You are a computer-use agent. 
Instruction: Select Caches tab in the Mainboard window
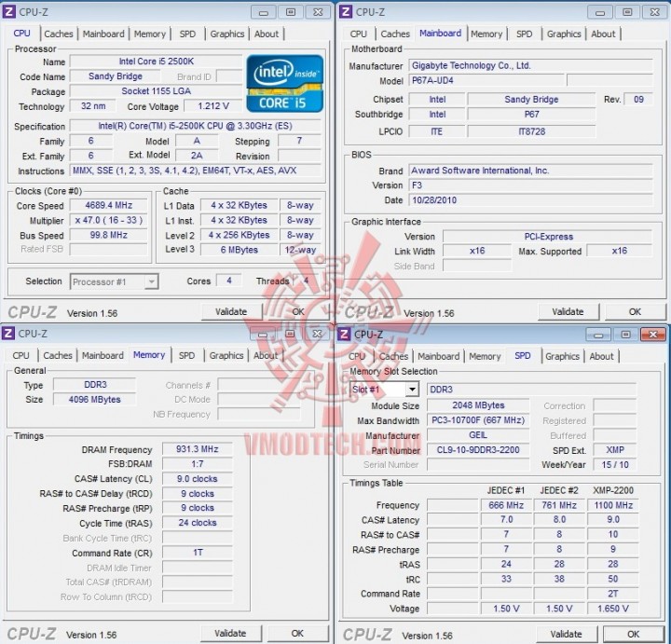click(395, 34)
